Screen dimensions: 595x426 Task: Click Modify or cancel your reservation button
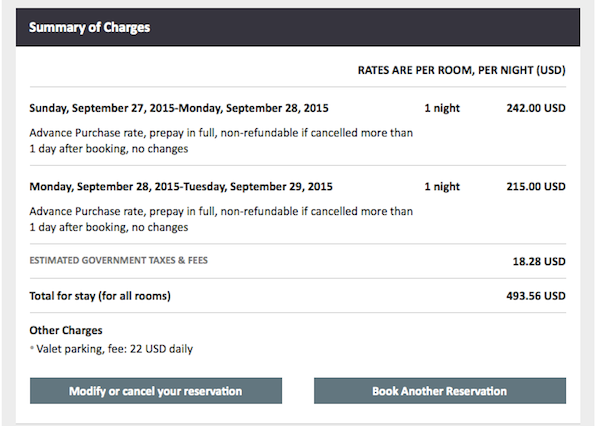click(156, 391)
